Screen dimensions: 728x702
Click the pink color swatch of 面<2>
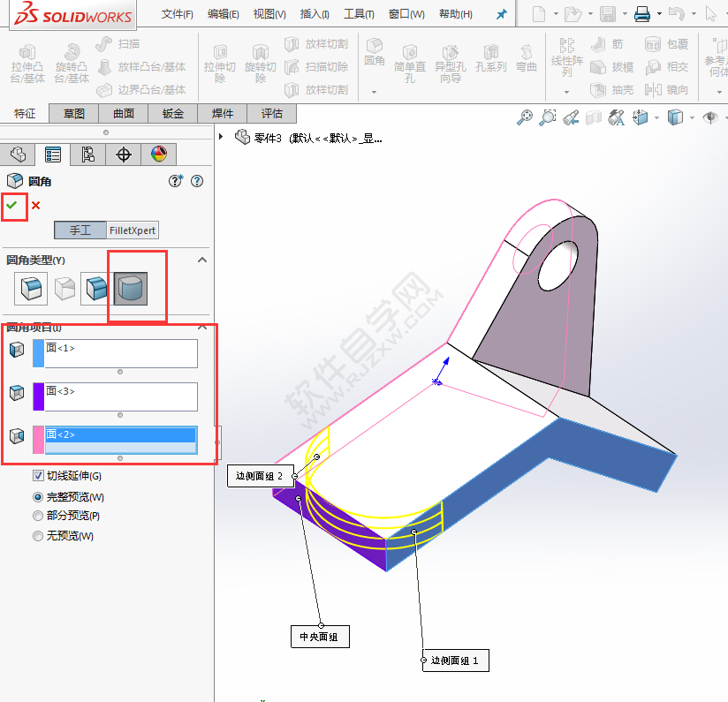pyautogui.click(x=39, y=440)
